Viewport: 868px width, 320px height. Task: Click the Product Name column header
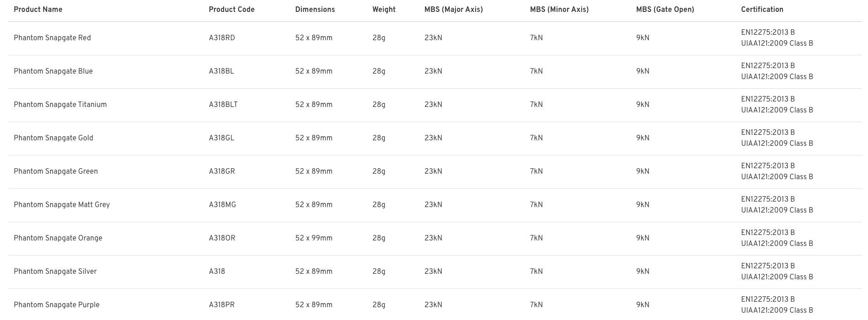click(x=38, y=10)
